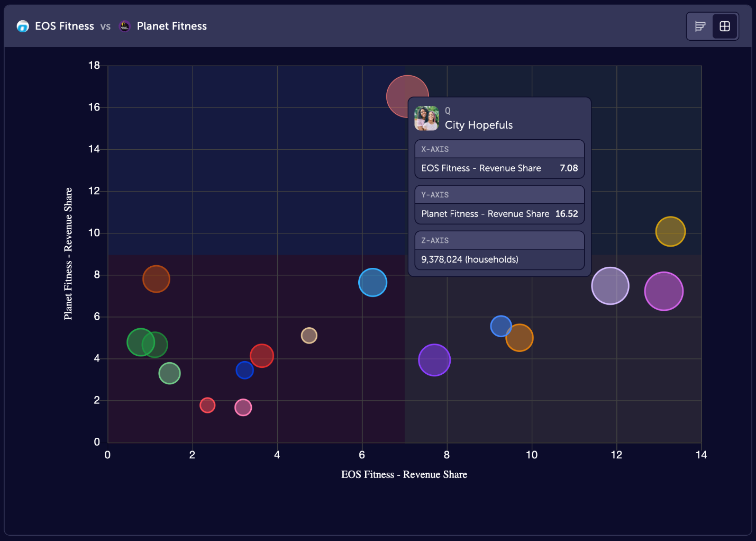Click the City Hopefuls tooltip title
The height and width of the screenshot is (541, 756).
(x=478, y=125)
